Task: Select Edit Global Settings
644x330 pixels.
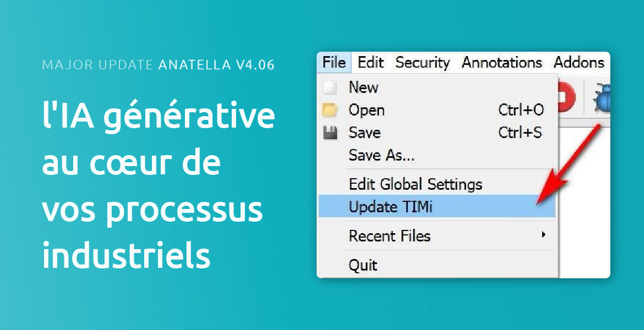Action: (x=415, y=184)
